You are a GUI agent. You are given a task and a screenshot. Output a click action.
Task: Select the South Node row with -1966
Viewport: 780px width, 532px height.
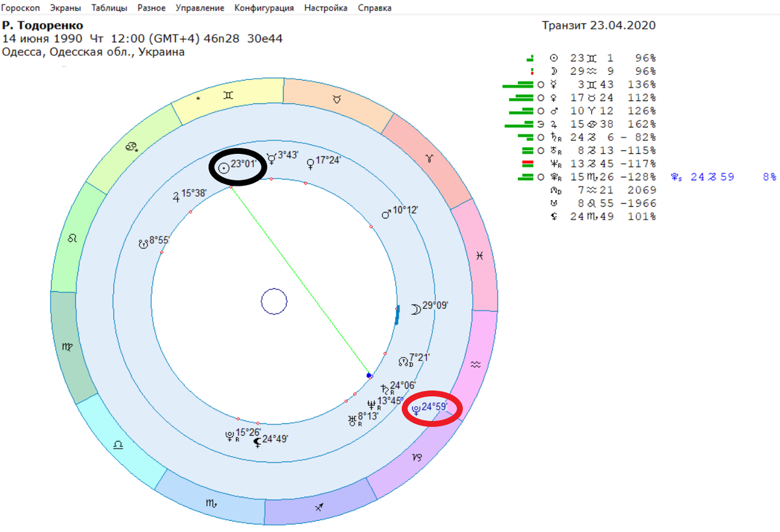coord(603,203)
